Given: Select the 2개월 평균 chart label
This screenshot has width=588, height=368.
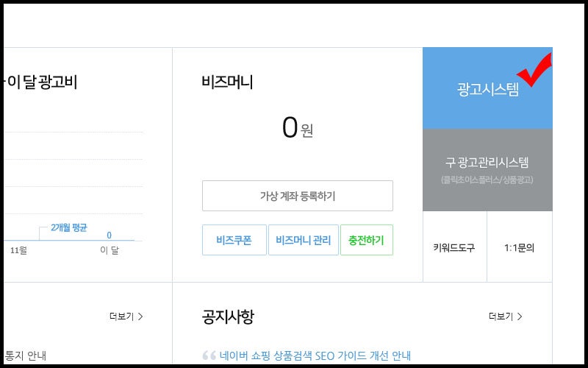Looking at the screenshot, I should click(x=69, y=227).
